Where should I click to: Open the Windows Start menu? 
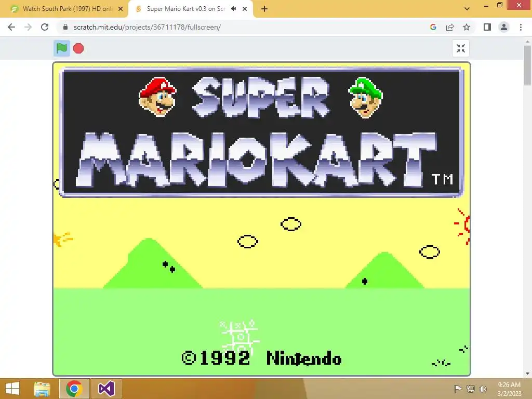(12, 389)
